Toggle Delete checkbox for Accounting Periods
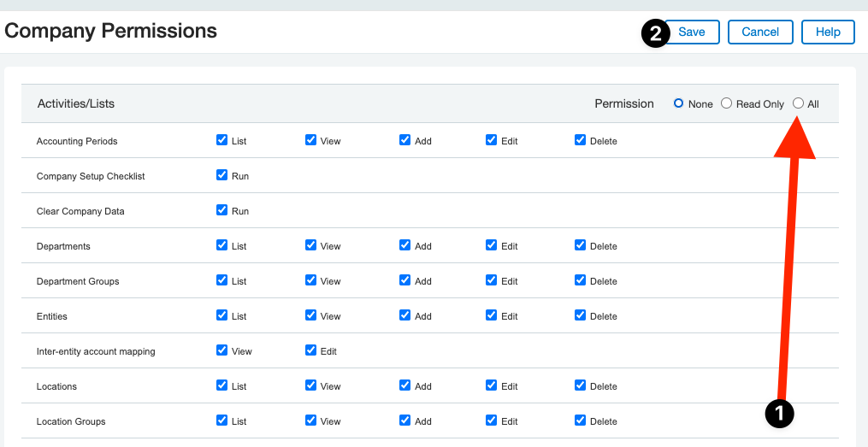Image resolution: width=868 pixels, height=447 pixels. [580, 140]
